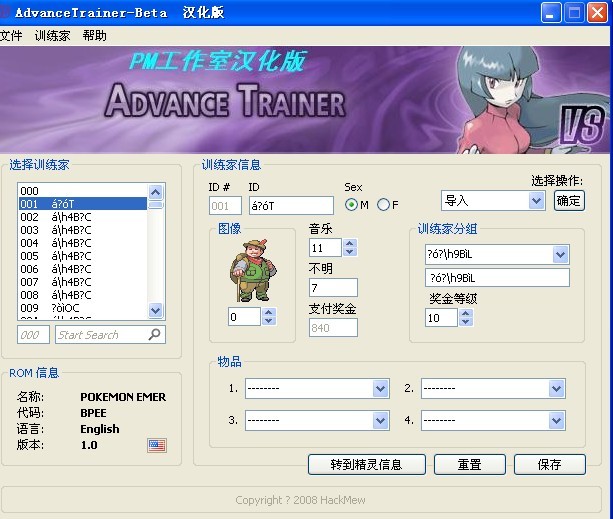Decrease the 图像 sprite number
The image size is (613, 519).
tap(269, 321)
